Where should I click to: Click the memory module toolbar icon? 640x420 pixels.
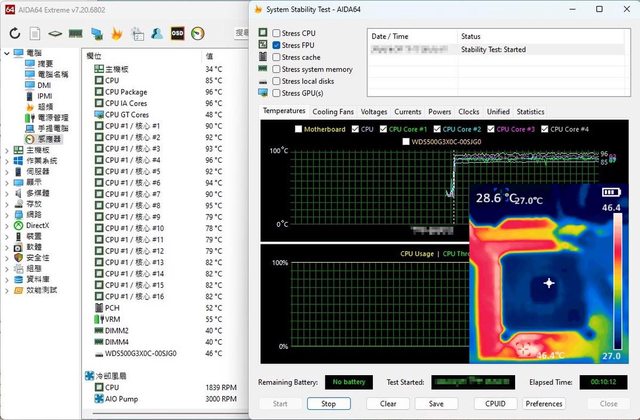click(76, 33)
